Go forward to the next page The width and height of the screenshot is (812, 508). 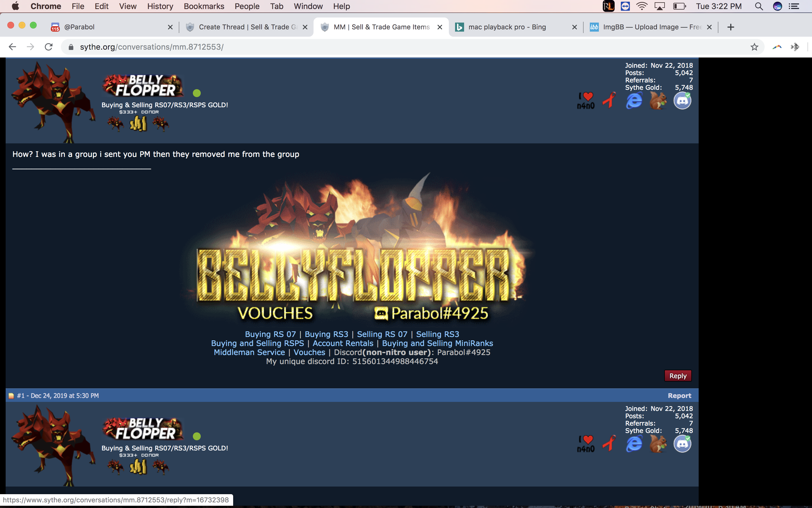pyautogui.click(x=30, y=47)
